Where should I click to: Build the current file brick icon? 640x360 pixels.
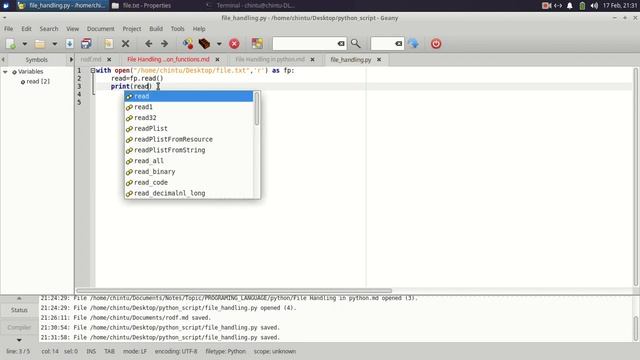click(x=204, y=44)
